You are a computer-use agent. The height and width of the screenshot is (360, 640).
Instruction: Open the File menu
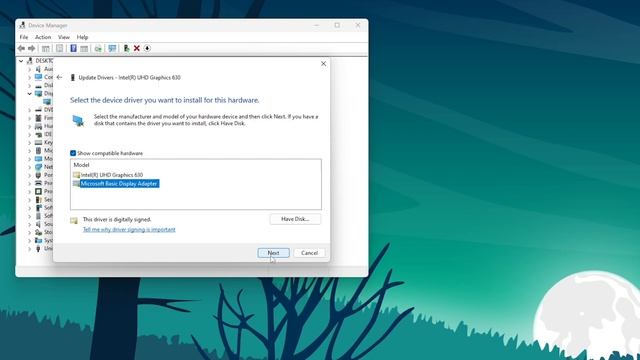click(x=24, y=37)
